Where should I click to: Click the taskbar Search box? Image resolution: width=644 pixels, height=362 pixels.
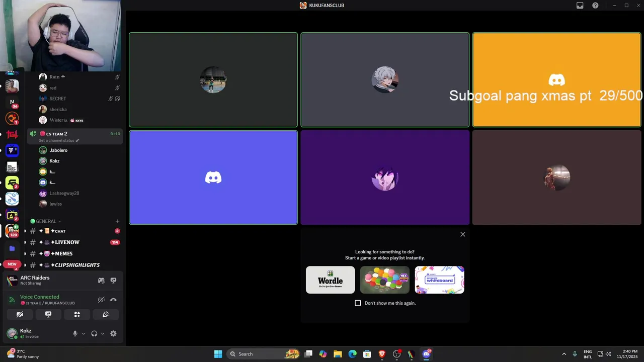264,354
